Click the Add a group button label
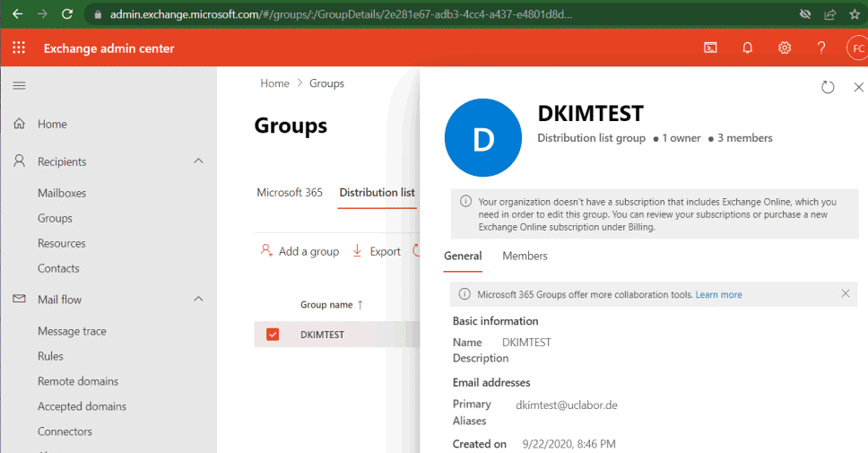Screen dimensions: 868x453 click(308, 251)
